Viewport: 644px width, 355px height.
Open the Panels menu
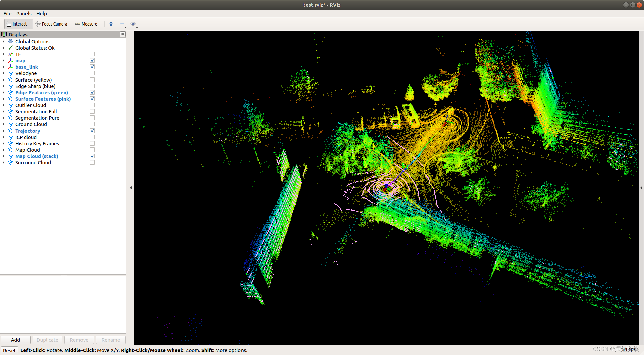pyautogui.click(x=24, y=14)
